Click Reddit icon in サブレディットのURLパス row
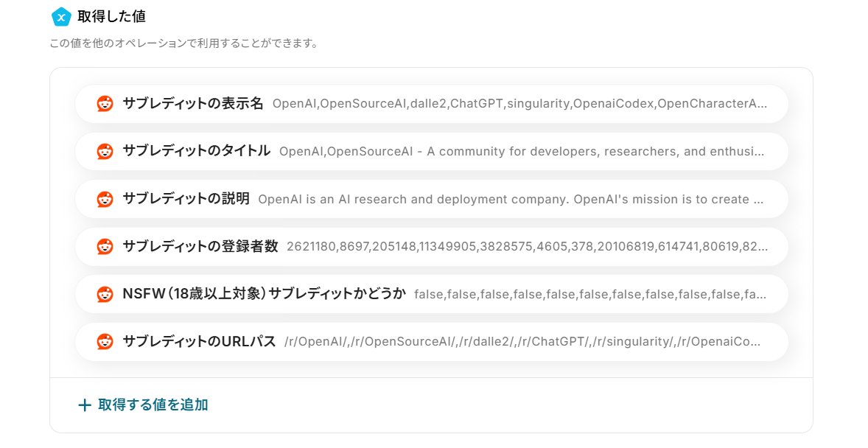868x448 pixels. pyautogui.click(x=105, y=342)
